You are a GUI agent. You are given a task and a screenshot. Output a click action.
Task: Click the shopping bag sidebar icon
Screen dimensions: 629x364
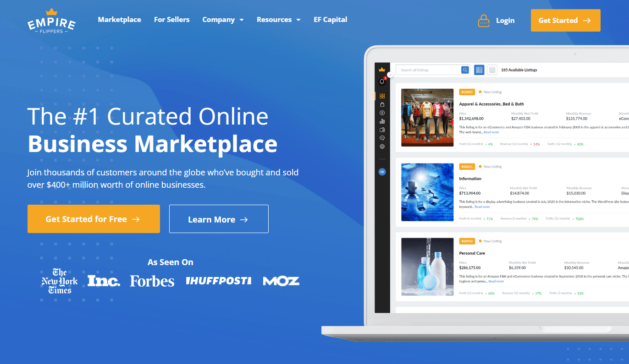(382, 104)
